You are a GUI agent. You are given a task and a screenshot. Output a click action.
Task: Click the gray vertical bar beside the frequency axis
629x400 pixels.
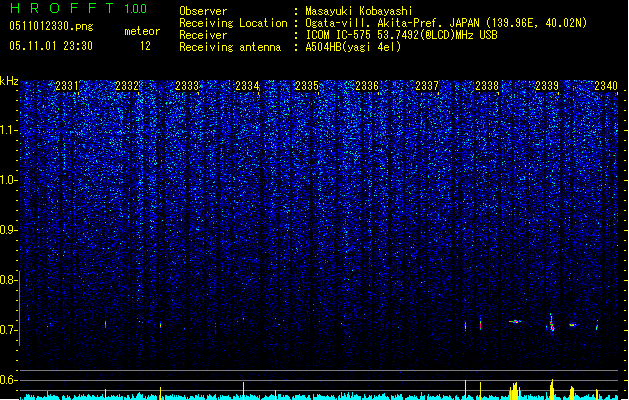pos(19,308)
